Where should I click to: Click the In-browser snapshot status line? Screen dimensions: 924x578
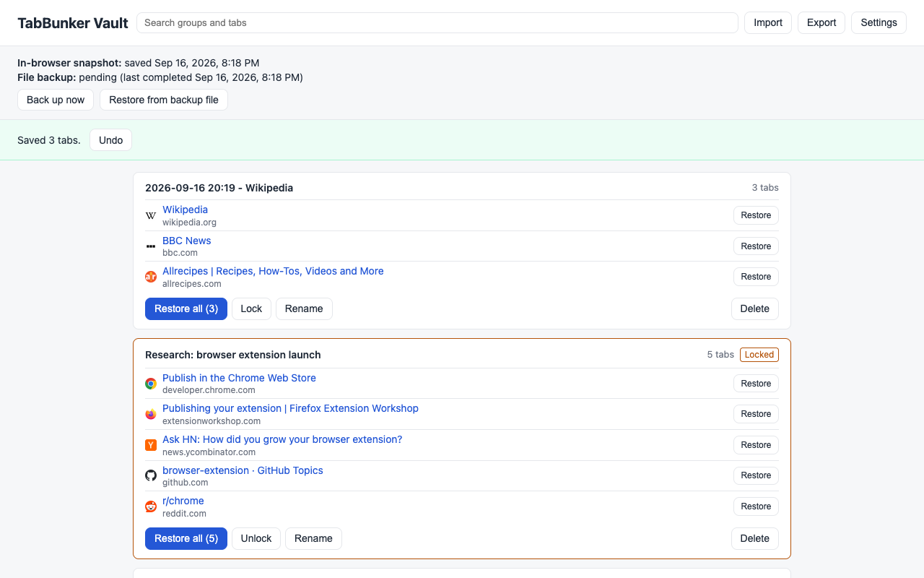[x=139, y=63]
